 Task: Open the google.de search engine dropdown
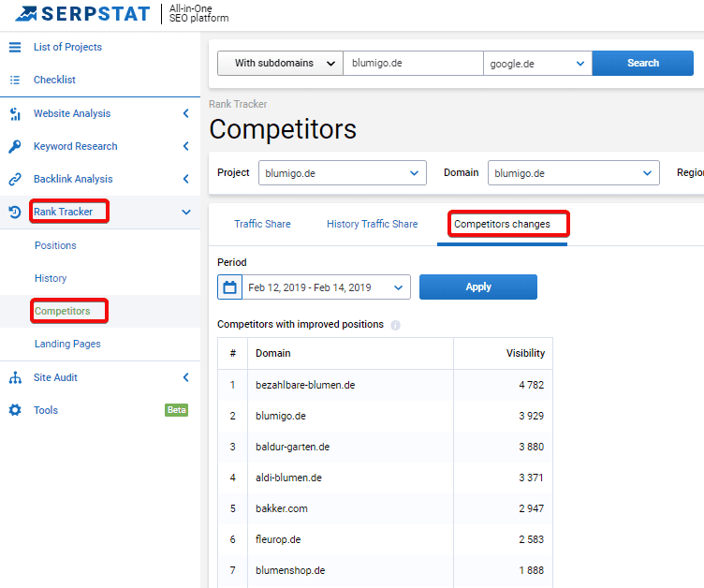(x=537, y=64)
